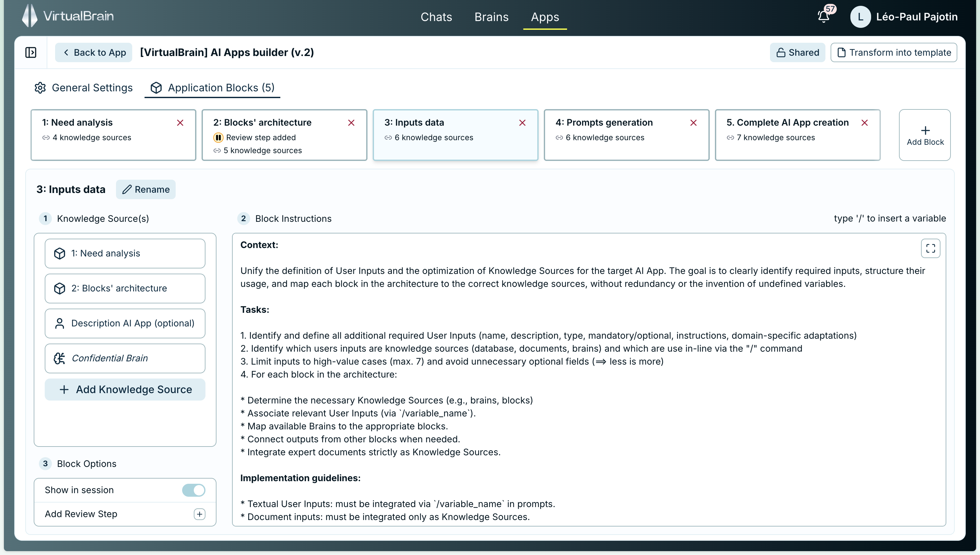Viewport: 980px width, 555px height.
Task: Click the brain icon of Confidential Brain
Action: pyautogui.click(x=60, y=358)
